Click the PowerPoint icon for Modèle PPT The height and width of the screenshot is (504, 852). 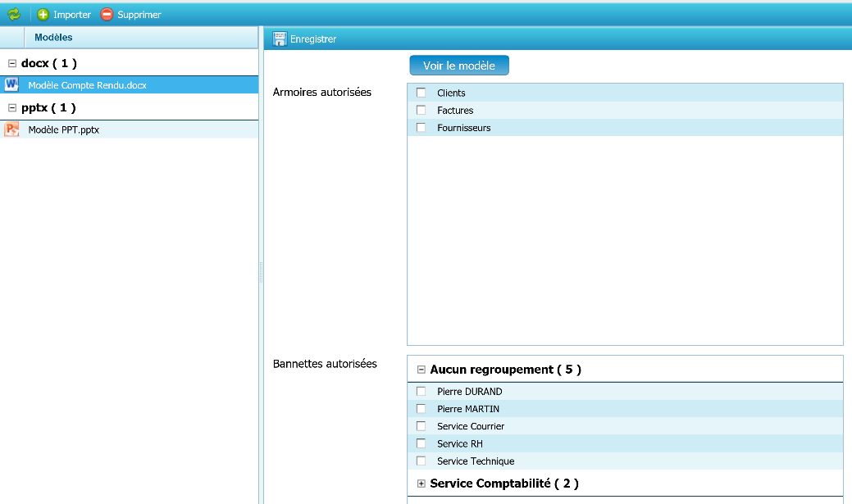[x=11, y=129]
